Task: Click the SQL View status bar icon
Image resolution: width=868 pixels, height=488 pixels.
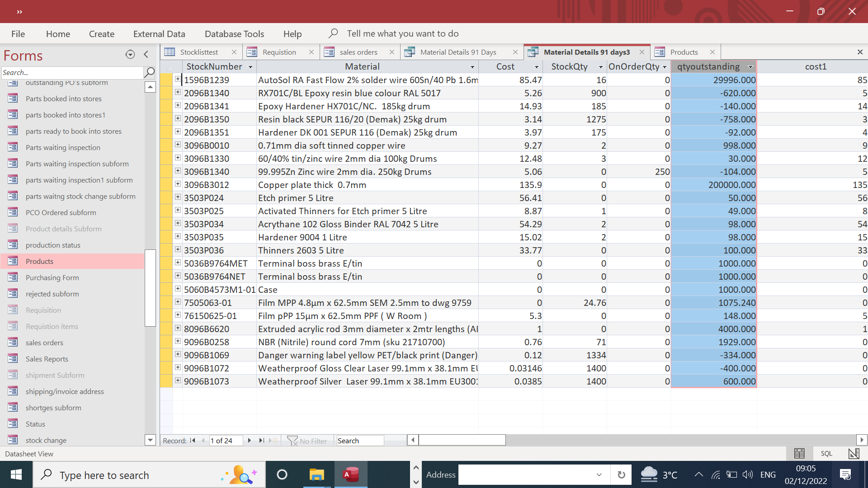Action: [826, 454]
